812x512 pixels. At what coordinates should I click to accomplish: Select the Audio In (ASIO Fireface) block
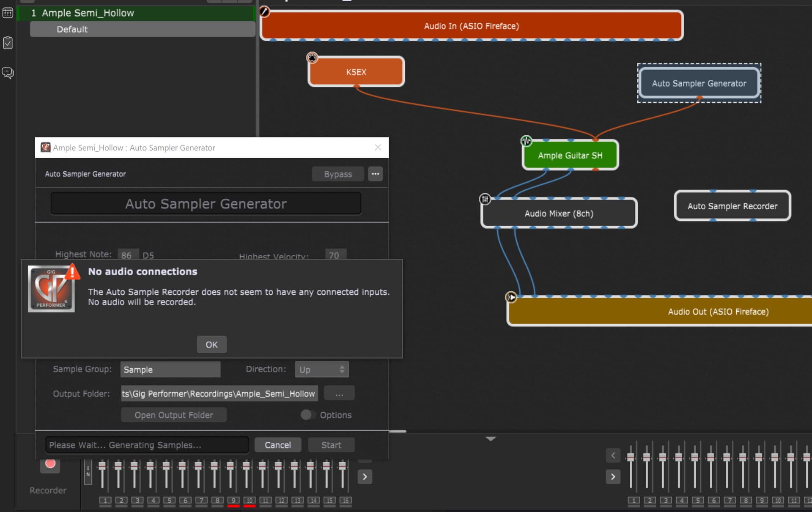pos(471,26)
